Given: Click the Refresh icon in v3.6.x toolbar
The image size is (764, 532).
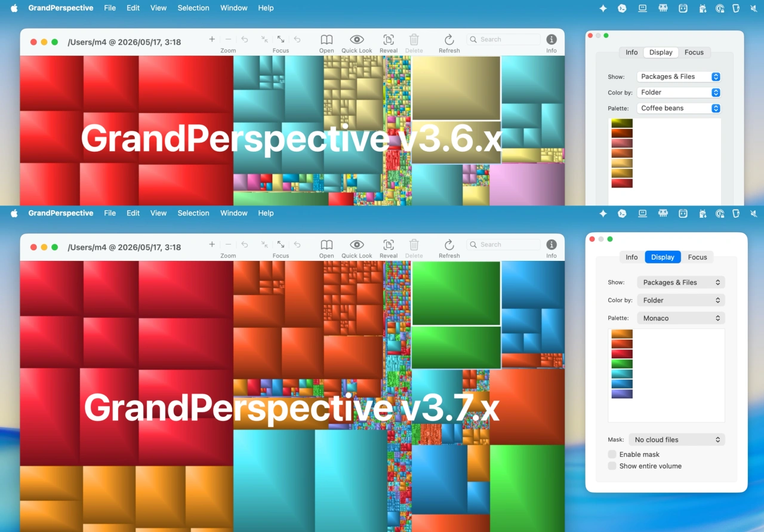Looking at the screenshot, I should pyautogui.click(x=449, y=39).
